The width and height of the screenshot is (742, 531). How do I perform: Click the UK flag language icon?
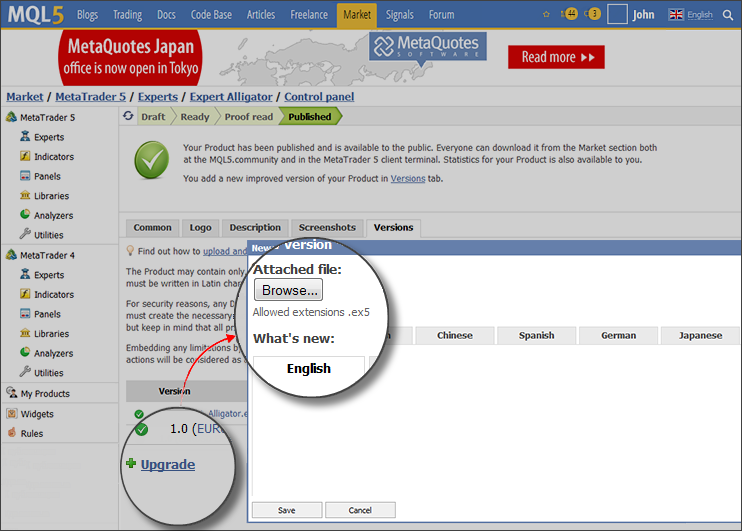pos(676,15)
